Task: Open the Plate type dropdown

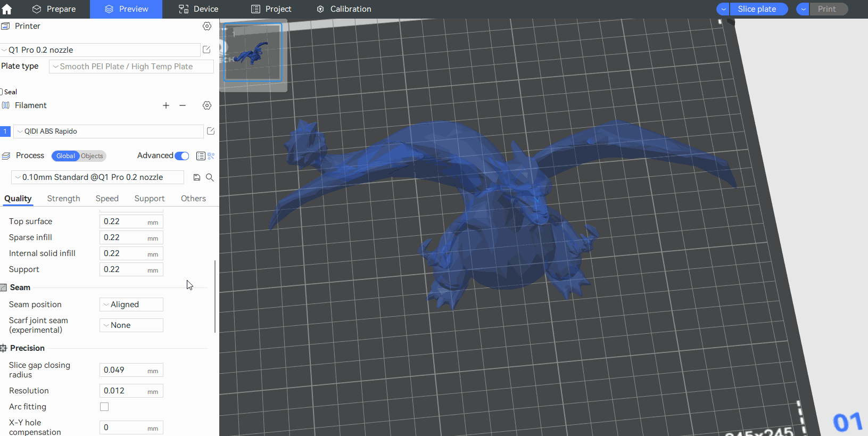Action: [x=131, y=67]
